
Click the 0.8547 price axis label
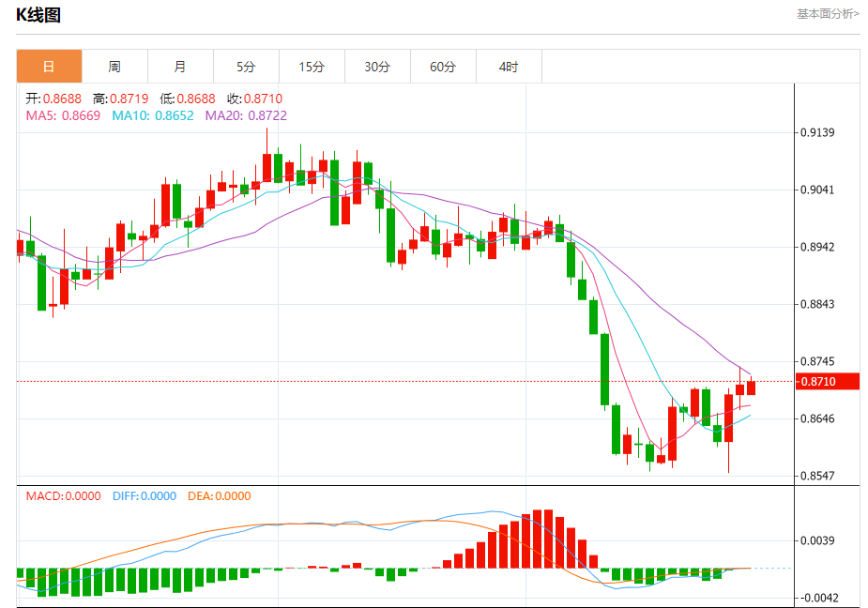[817, 476]
